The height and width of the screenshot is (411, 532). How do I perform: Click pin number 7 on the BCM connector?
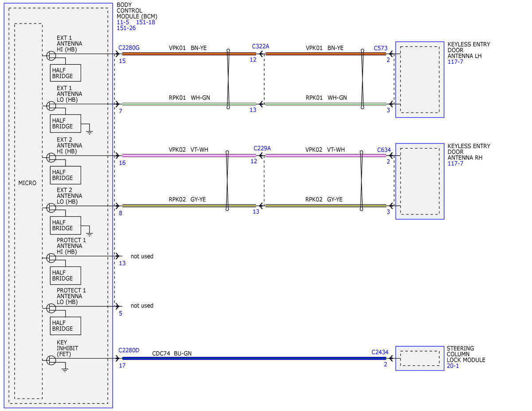tap(121, 111)
